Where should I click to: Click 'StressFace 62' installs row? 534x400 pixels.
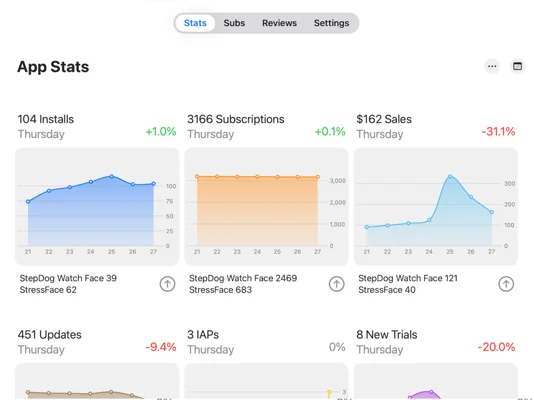[48, 290]
